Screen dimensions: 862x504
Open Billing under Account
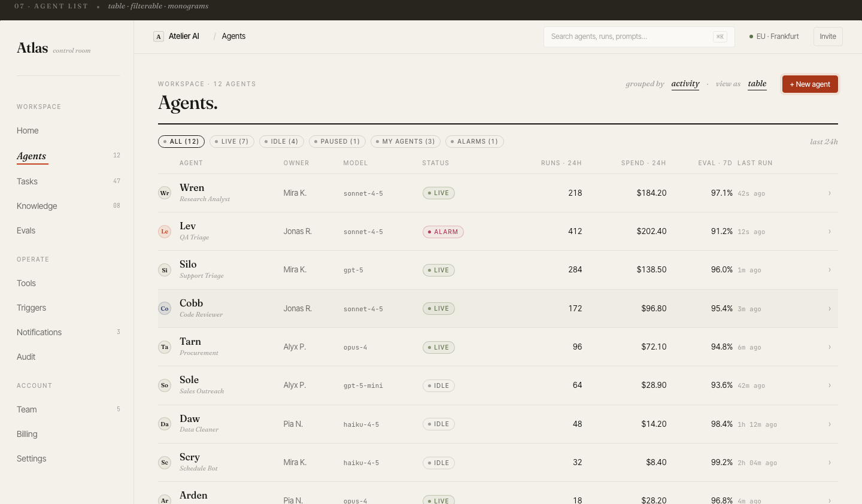27,434
